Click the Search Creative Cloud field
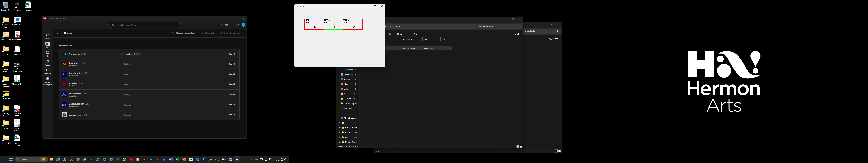The height and width of the screenshot is (163, 868). point(145,25)
